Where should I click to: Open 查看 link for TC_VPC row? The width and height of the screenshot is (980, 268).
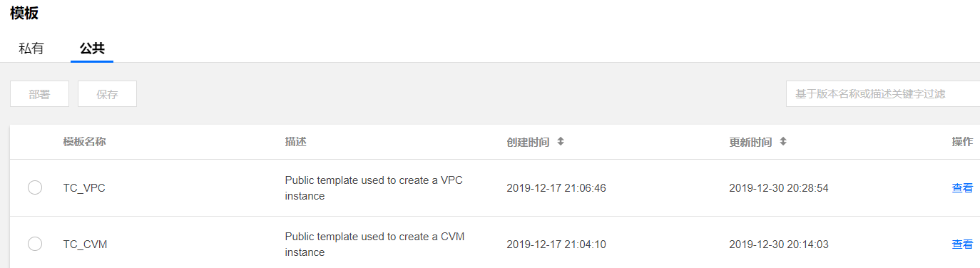[x=962, y=188]
